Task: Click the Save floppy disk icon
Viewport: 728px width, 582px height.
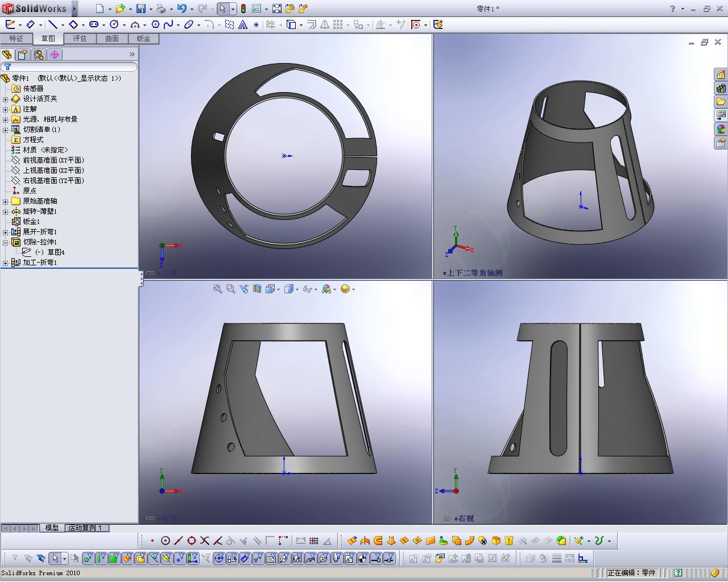Action: (140, 9)
